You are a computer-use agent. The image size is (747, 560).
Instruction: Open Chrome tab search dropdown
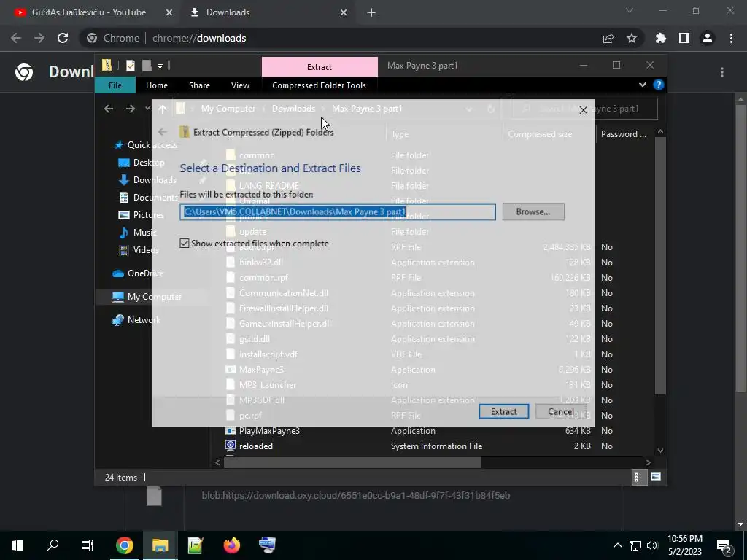630,10
